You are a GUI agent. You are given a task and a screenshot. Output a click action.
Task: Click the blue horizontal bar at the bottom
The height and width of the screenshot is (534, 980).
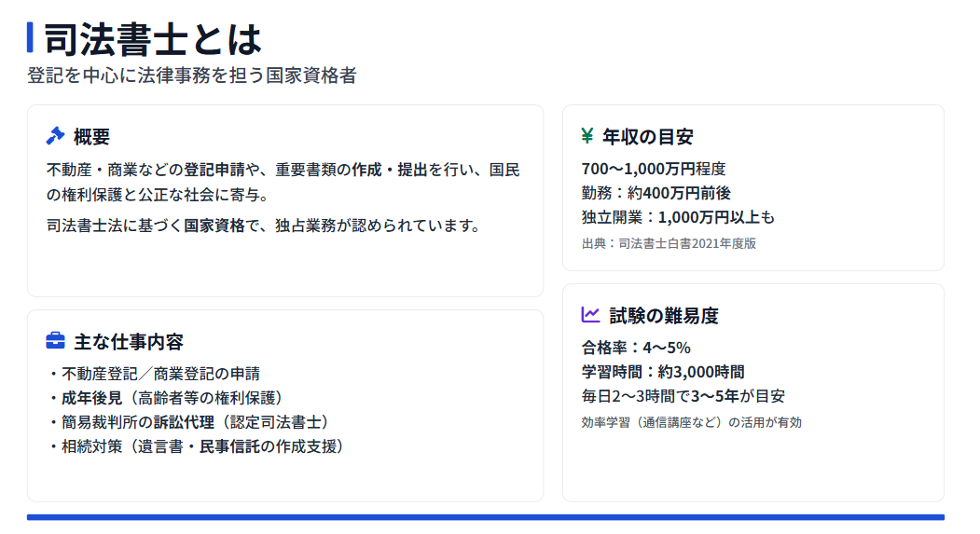[x=485, y=517]
